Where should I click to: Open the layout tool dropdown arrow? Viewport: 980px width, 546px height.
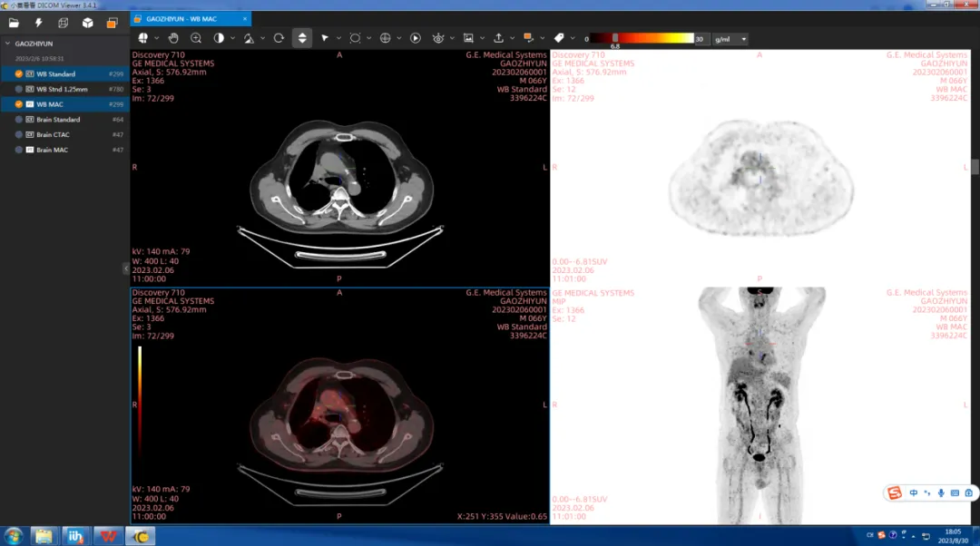click(156, 39)
